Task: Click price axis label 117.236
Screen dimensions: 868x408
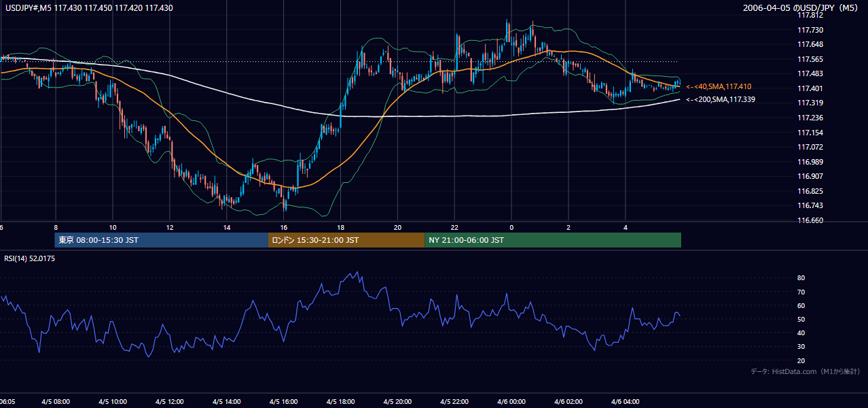Action: click(x=810, y=118)
